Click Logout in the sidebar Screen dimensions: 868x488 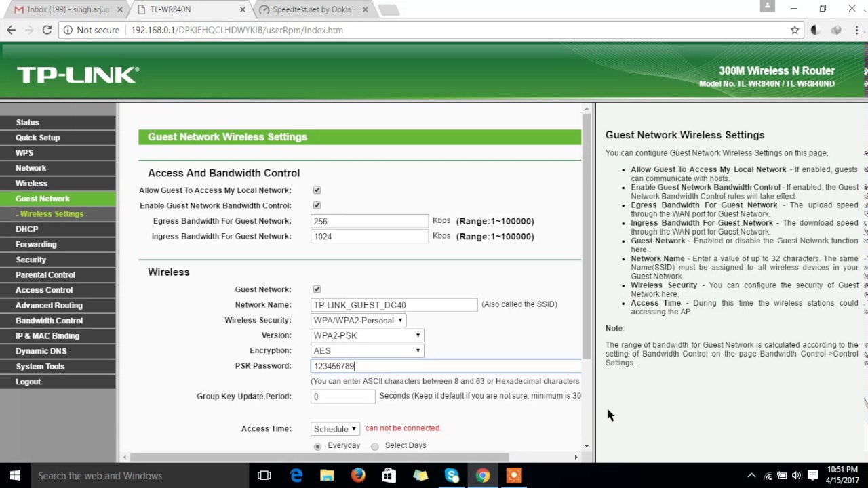coord(58,382)
